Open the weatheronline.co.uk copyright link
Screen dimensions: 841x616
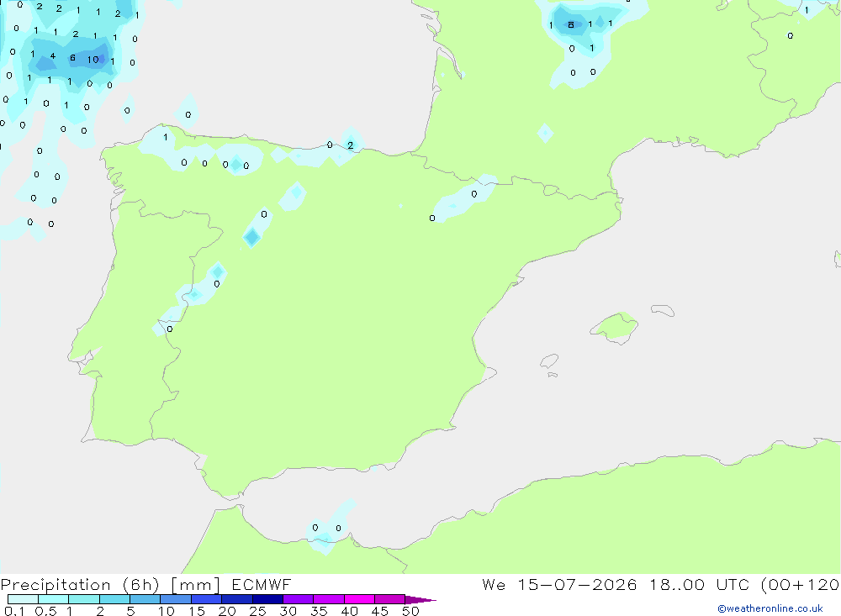point(770,608)
